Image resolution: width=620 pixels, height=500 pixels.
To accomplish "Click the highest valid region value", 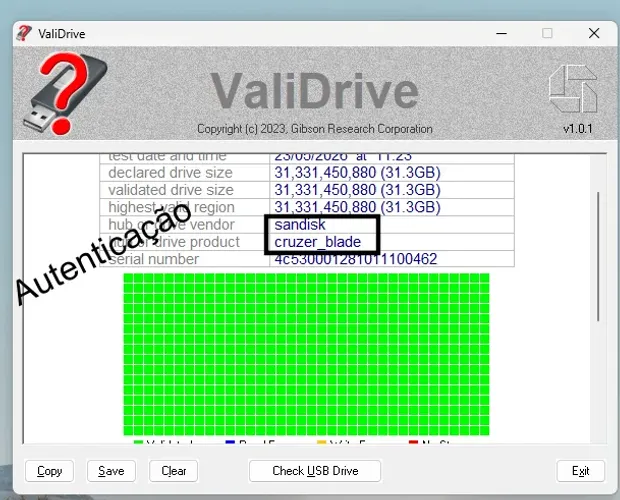I will pos(357,207).
